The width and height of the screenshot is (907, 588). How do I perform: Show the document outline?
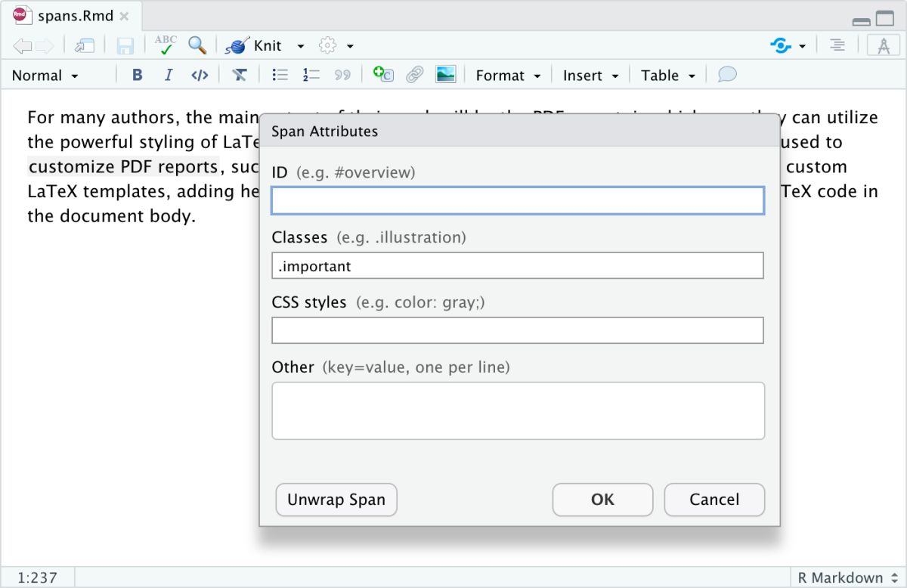point(837,45)
